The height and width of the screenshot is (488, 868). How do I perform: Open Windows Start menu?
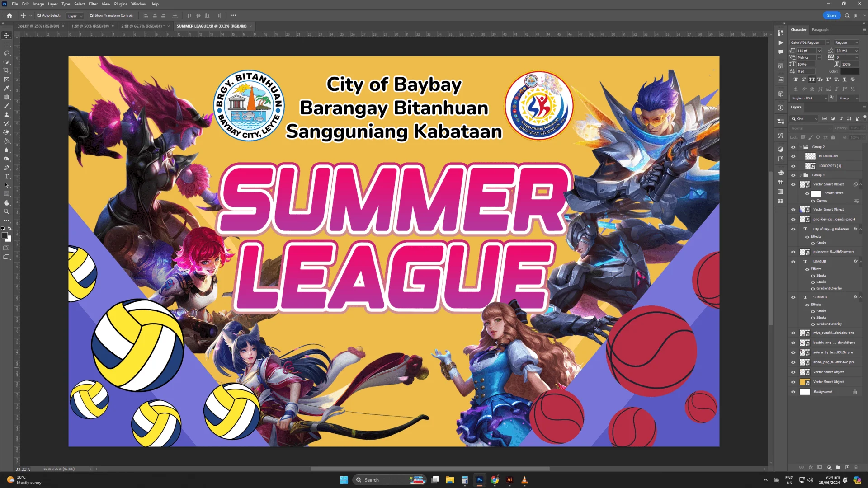click(344, 480)
